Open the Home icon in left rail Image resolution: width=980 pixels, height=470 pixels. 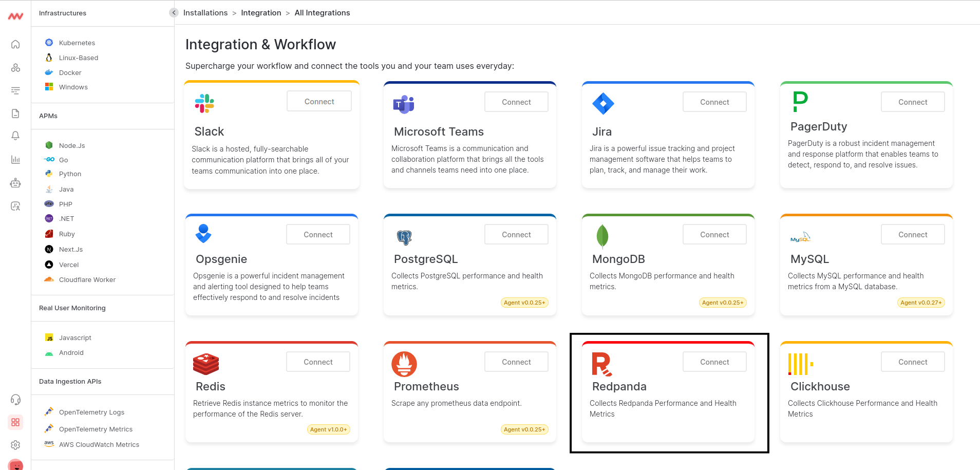(x=15, y=44)
